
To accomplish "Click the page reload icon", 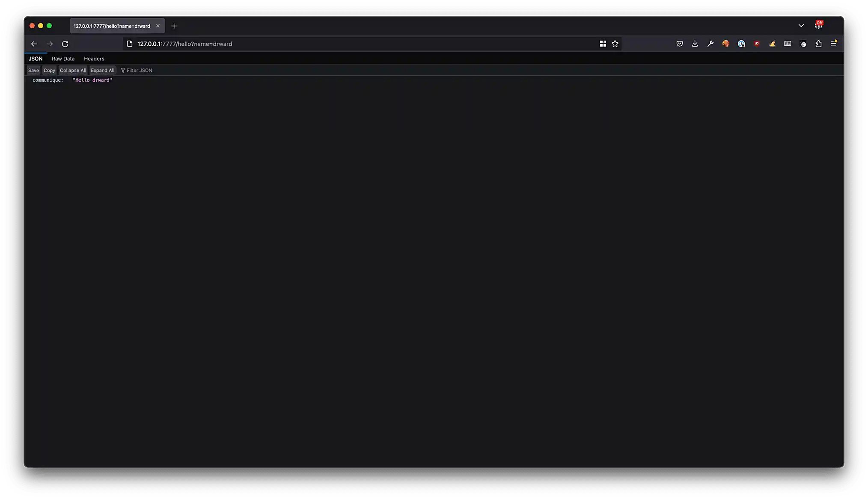I will tap(65, 44).
